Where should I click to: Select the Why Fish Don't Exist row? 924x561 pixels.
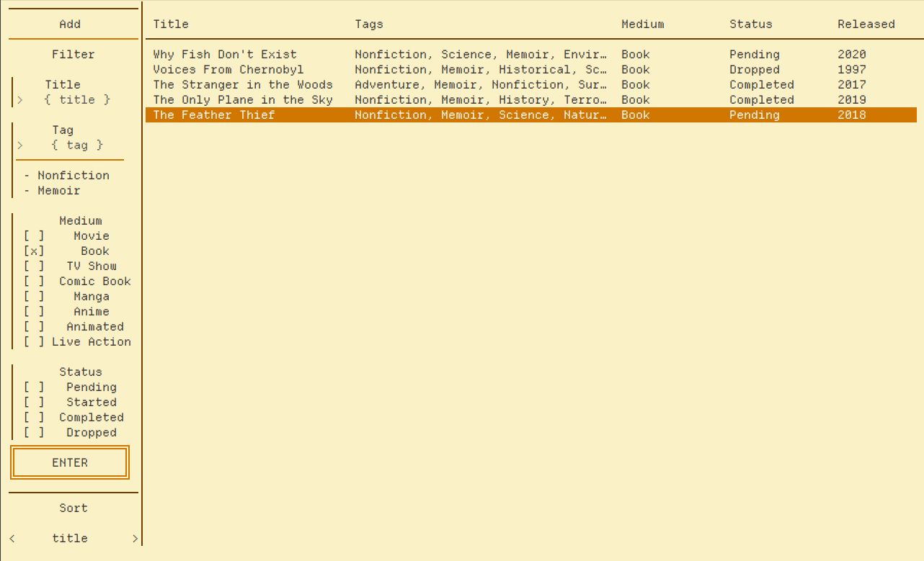pyautogui.click(x=531, y=54)
